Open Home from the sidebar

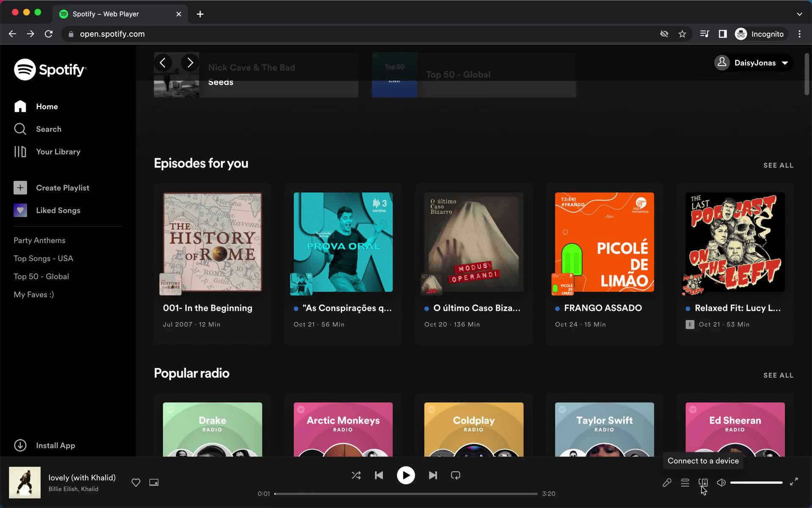pyautogui.click(x=36, y=106)
